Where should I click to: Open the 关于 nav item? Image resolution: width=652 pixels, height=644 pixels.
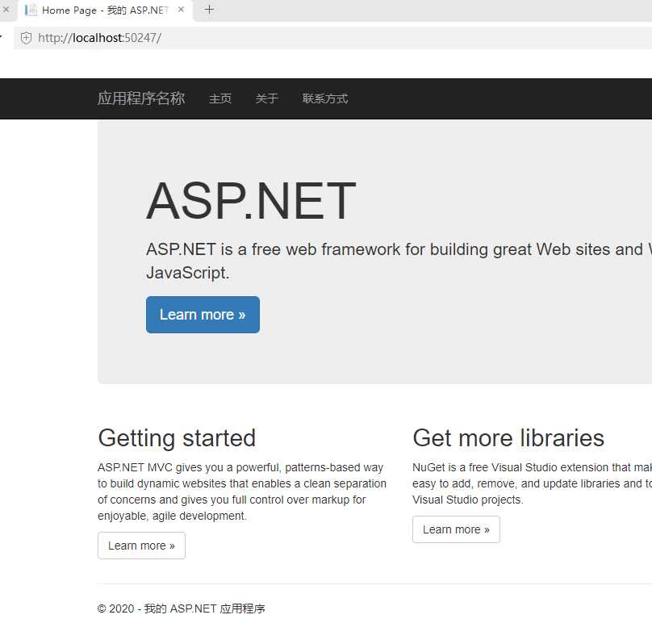coord(266,98)
